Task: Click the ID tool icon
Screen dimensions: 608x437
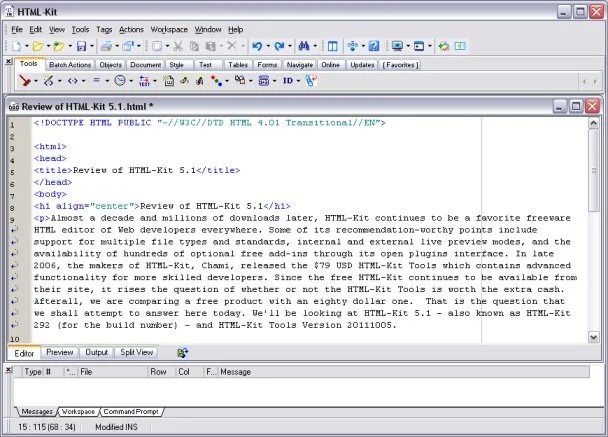Action: click(x=288, y=81)
